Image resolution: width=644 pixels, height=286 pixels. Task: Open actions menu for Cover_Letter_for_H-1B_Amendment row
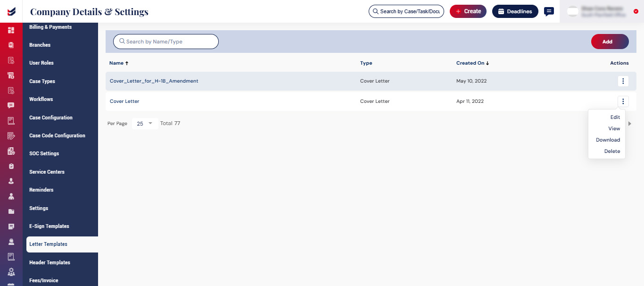pyautogui.click(x=623, y=81)
